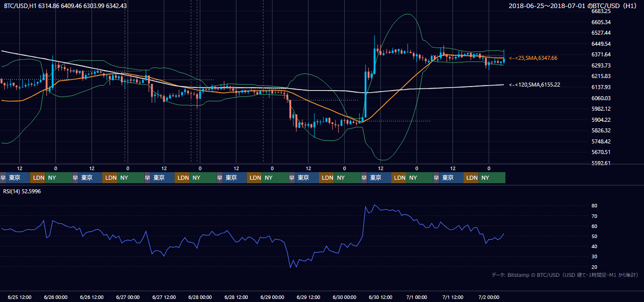Click price axis value 6215.83
Viewport: 644px width, 302px height.
tap(601, 76)
